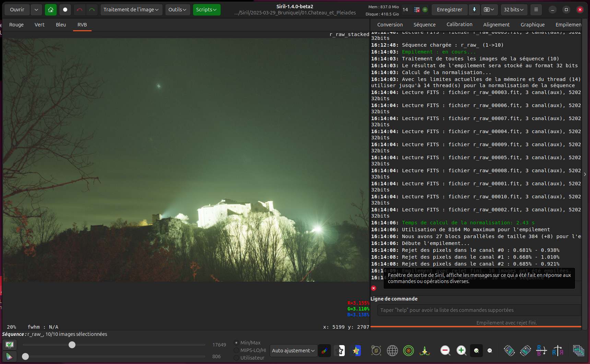Click the red clear log icon
The width and height of the screenshot is (590, 364).
point(374,288)
